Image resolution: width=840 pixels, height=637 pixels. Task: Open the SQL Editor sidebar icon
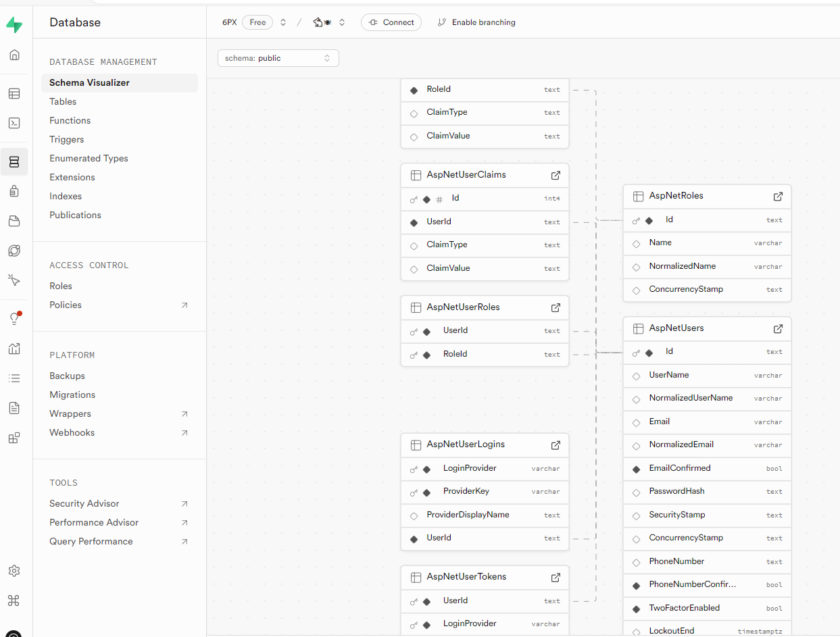click(x=14, y=123)
